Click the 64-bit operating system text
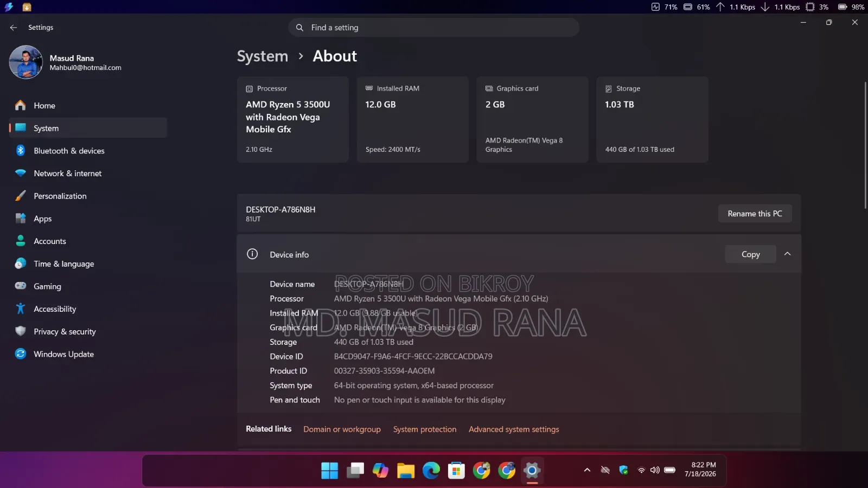The height and width of the screenshot is (488, 868). pyautogui.click(x=414, y=386)
